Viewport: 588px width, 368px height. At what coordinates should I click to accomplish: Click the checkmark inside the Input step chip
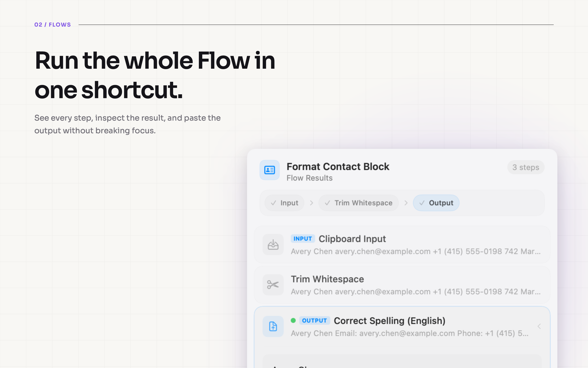pos(274,203)
